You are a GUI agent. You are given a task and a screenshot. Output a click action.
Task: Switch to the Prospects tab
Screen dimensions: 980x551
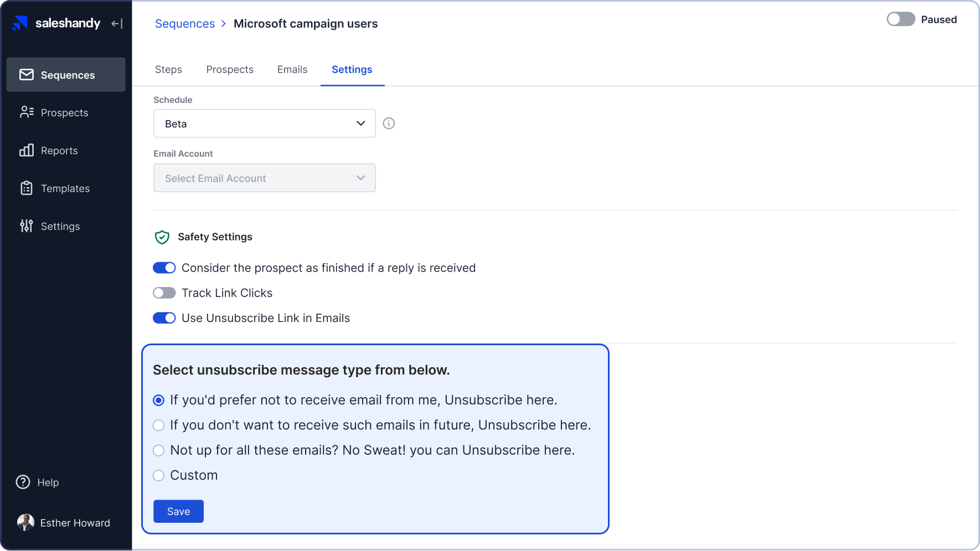click(x=229, y=69)
